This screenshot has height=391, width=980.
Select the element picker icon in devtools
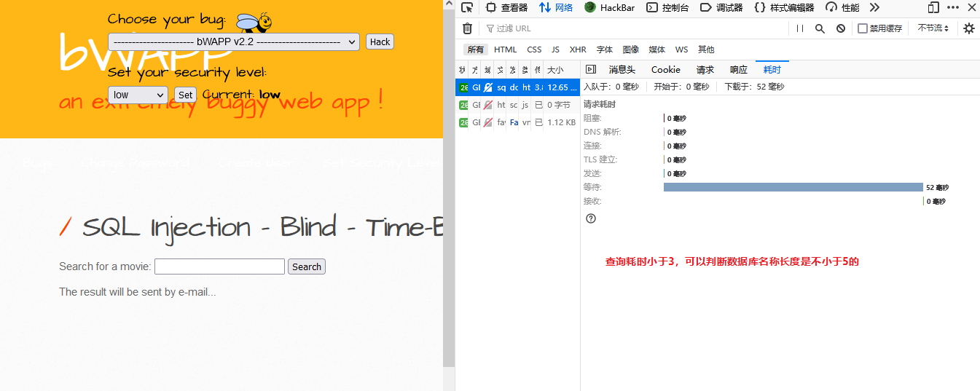(x=467, y=7)
